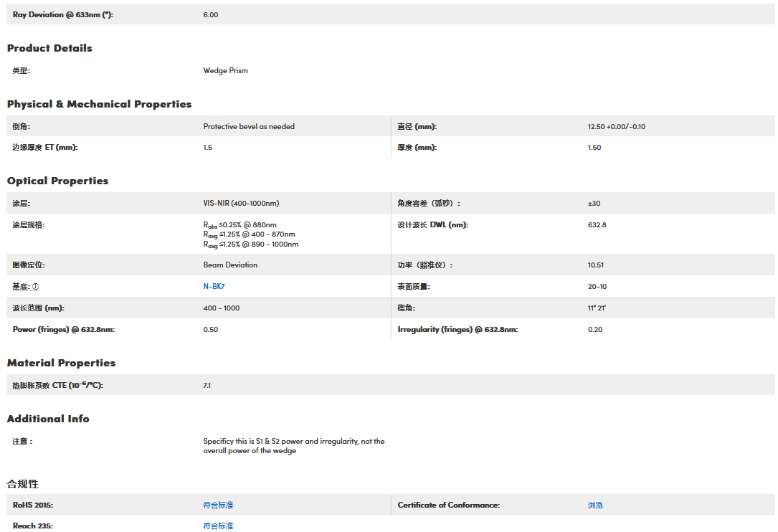Select the Optical Properties section heading
778x532 pixels.
click(x=57, y=181)
